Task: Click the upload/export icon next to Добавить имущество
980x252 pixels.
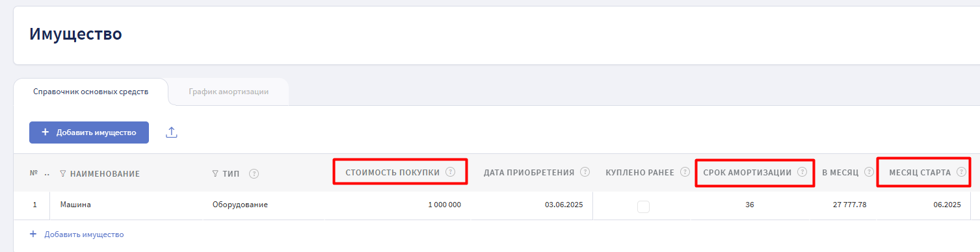Action: (172, 132)
